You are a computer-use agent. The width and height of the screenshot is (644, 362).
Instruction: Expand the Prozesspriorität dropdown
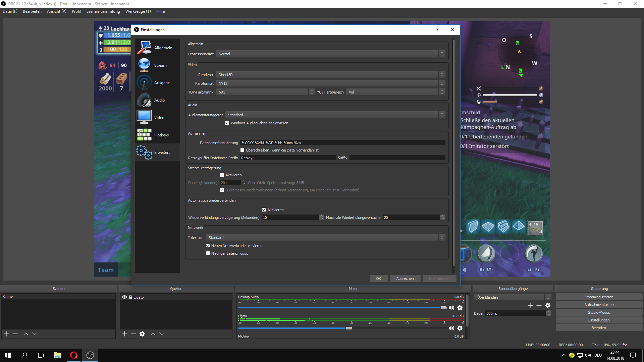coord(330,54)
